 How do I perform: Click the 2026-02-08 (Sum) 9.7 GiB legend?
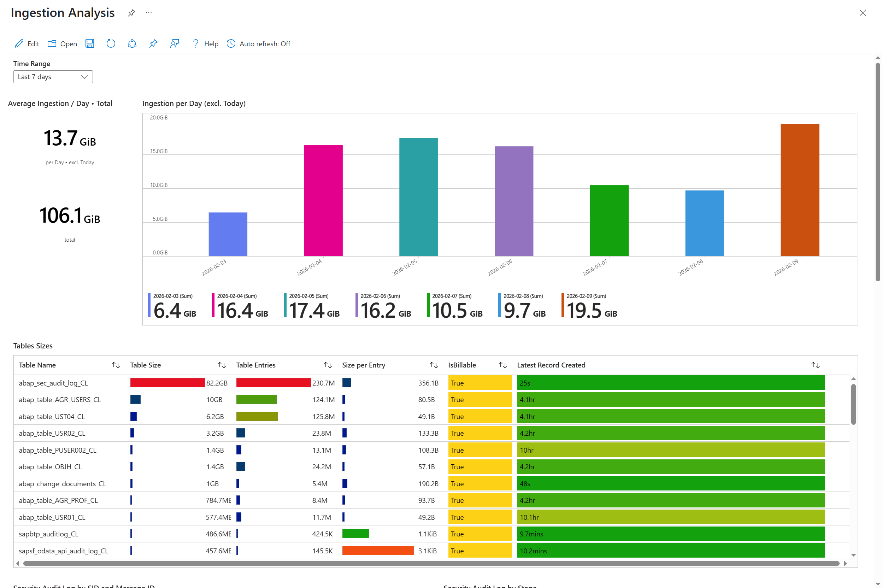pos(522,306)
